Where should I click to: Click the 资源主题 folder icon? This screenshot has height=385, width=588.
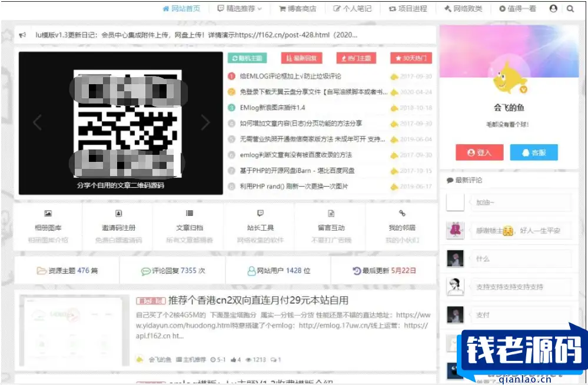point(41,271)
